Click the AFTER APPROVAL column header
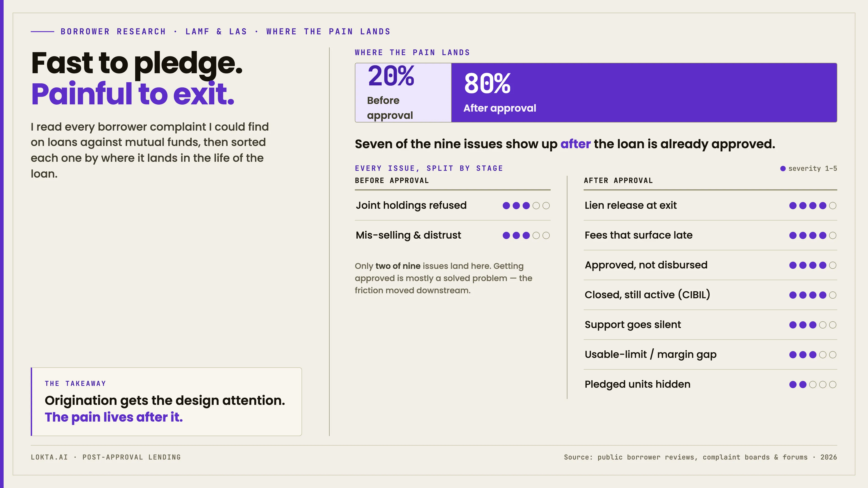 coord(618,181)
